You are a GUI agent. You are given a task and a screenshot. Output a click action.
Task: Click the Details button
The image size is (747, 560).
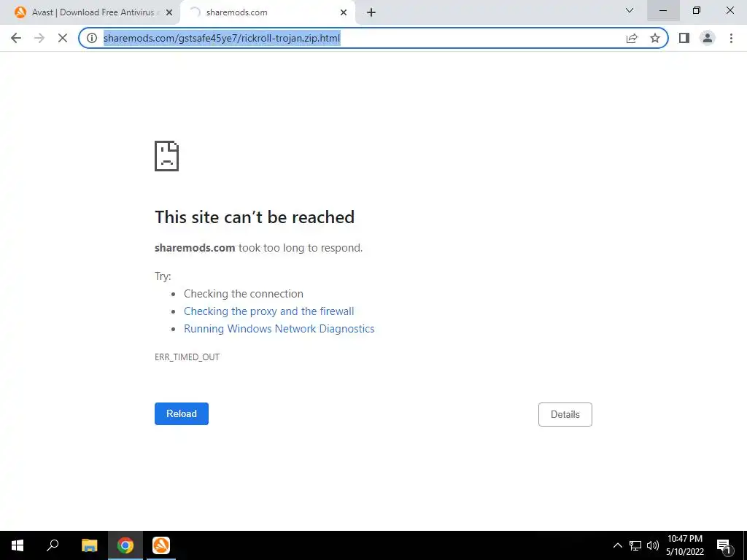point(565,414)
